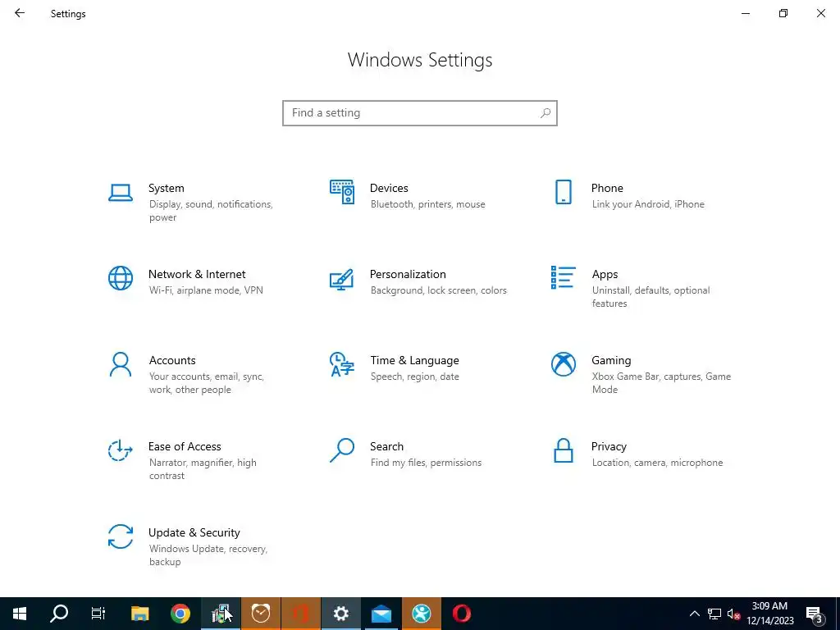Screen dimensions: 840x630
Task: Open the Phone category link
Action: click(607, 188)
